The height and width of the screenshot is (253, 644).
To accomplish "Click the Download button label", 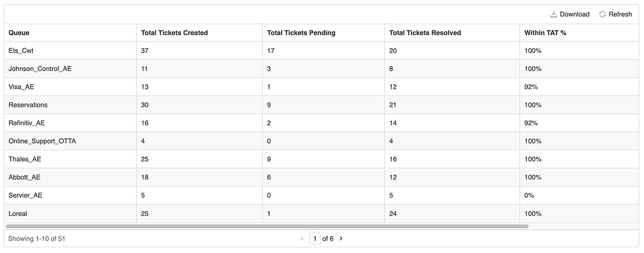I will coord(574,14).
